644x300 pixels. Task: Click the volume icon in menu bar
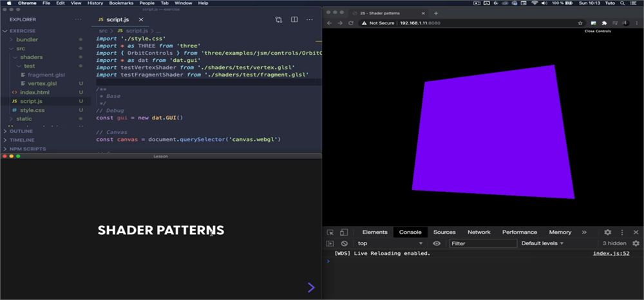[x=545, y=3]
